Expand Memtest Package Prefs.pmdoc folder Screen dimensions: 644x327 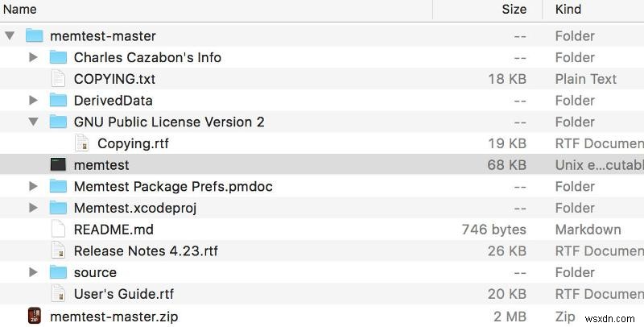[33, 186]
